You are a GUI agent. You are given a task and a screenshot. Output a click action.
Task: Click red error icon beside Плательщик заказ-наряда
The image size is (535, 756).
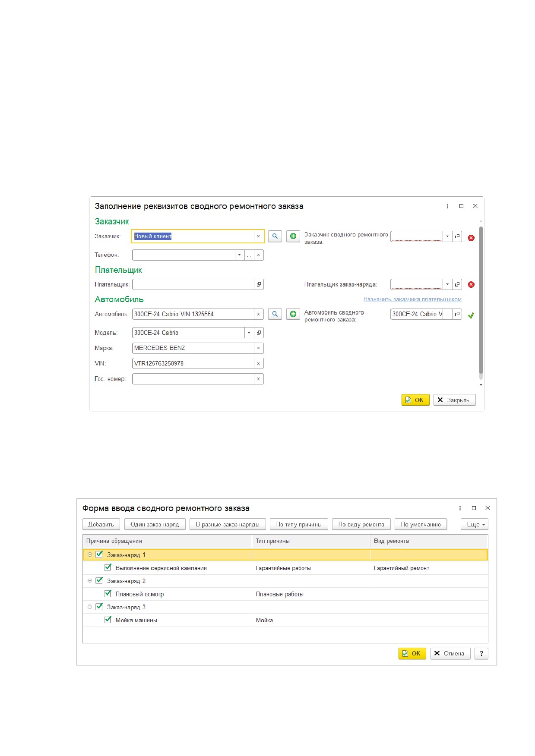[471, 284]
